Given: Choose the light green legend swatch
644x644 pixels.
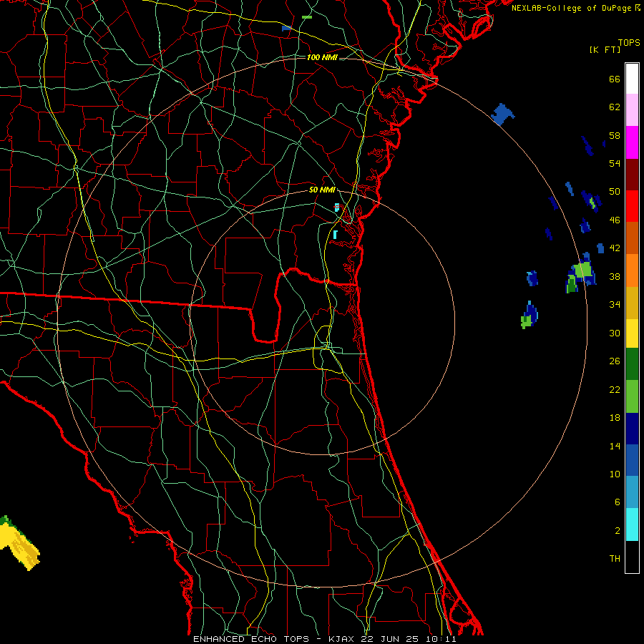Looking at the screenshot, I should tap(632, 396).
